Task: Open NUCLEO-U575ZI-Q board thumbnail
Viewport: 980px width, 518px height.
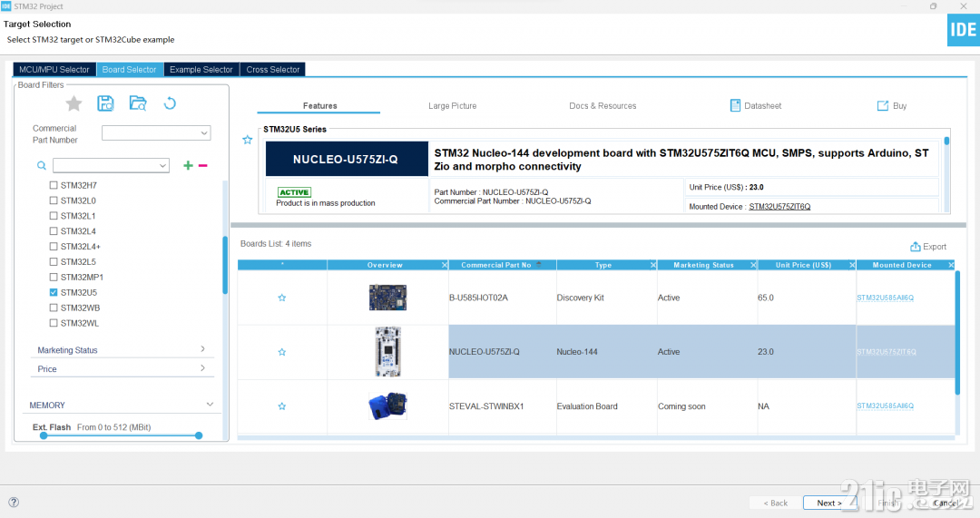Action: coord(387,352)
